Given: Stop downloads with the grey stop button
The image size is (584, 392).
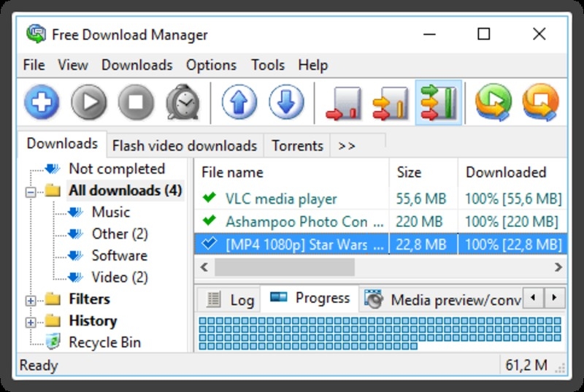Looking at the screenshot, I should tap(136, 102).
